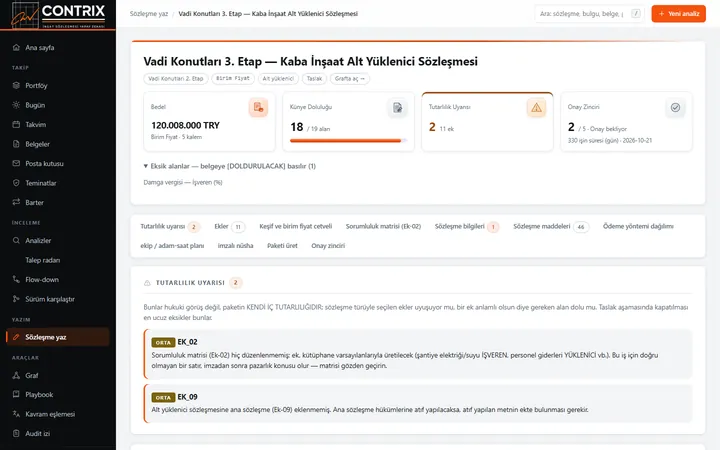The height and width of the screenshot is (450, 720).
Task: Open Kavram eşlemesi translate icon
Action: [16, 414]
